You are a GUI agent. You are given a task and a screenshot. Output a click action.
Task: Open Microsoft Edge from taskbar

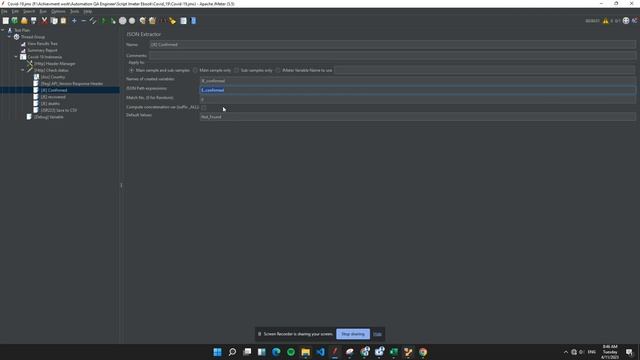click(276, 352)
